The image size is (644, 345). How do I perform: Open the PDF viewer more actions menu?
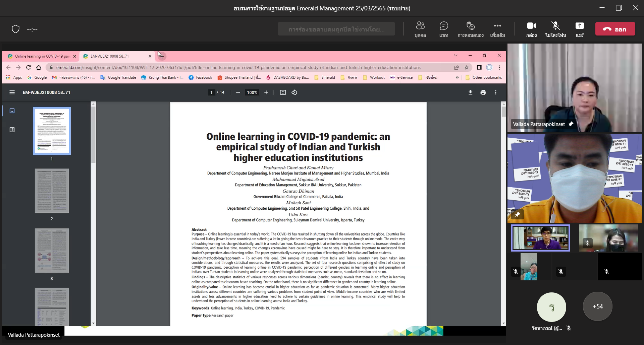[495, 92]
